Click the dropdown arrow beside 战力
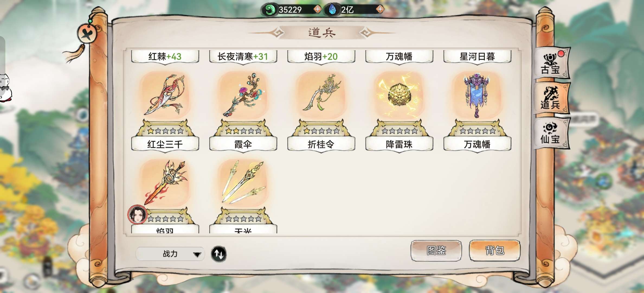 (x=197, y=254)
